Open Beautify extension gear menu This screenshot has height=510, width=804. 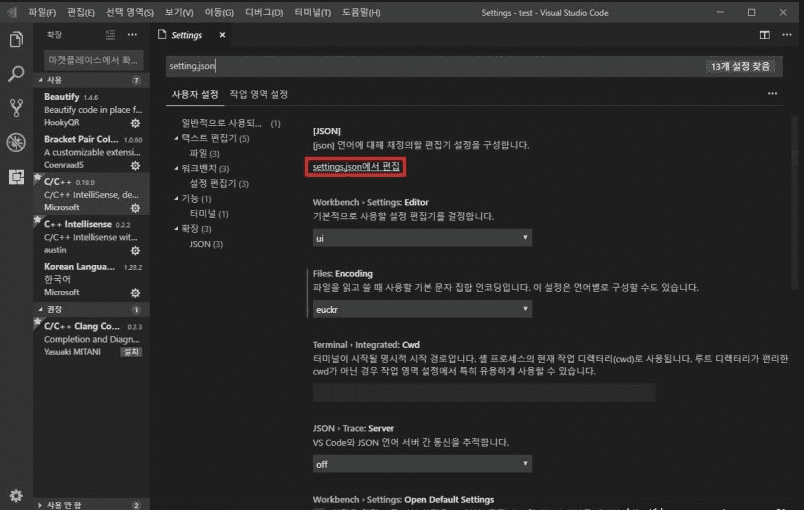coord(135,123)
